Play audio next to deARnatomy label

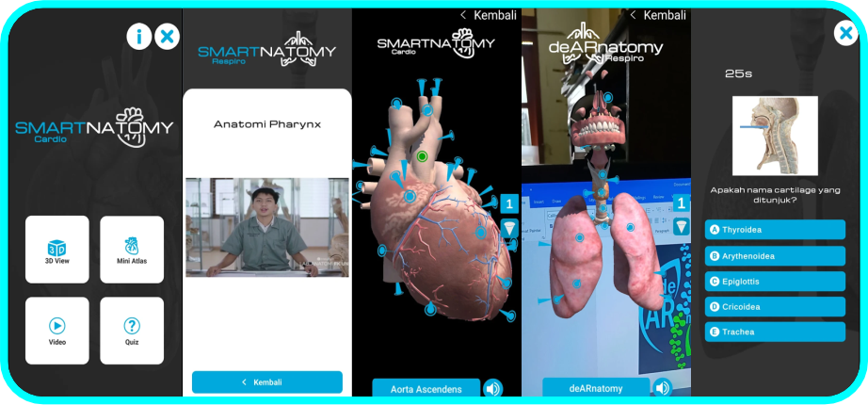[x=663, y=387]
